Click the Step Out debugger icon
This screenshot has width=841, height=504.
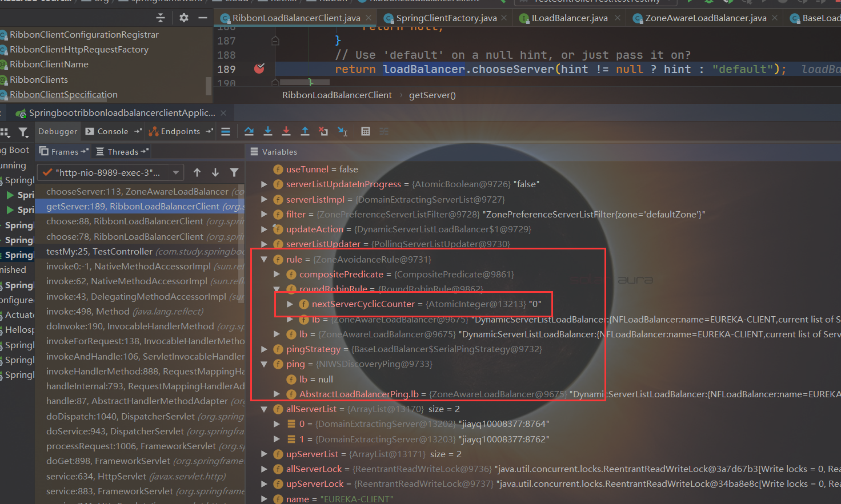coord(305,131)
